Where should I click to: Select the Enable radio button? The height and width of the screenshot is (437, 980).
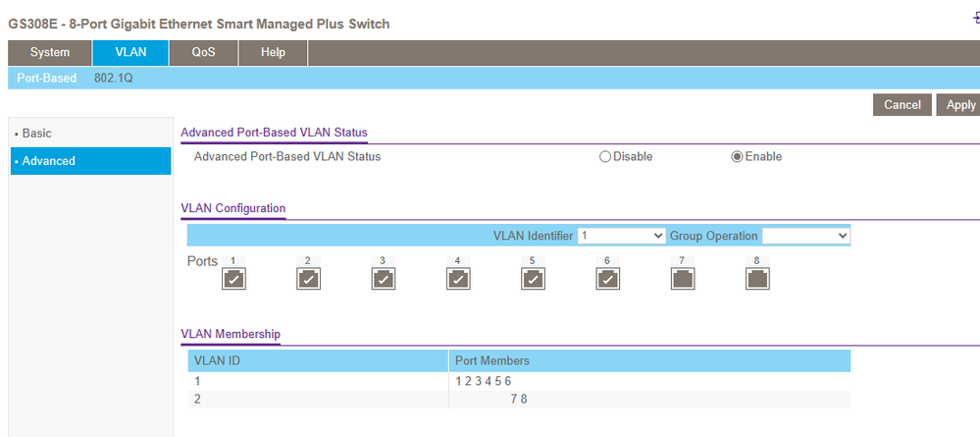click(x=738, y=157)
